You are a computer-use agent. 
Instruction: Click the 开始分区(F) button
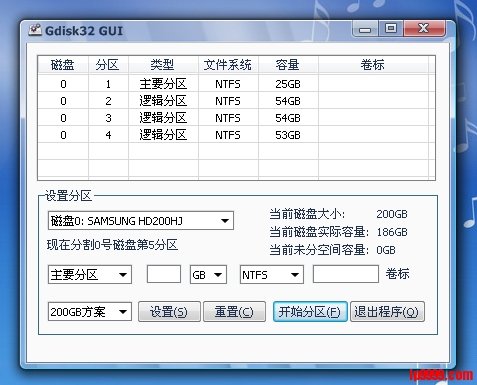coord(310,312)
